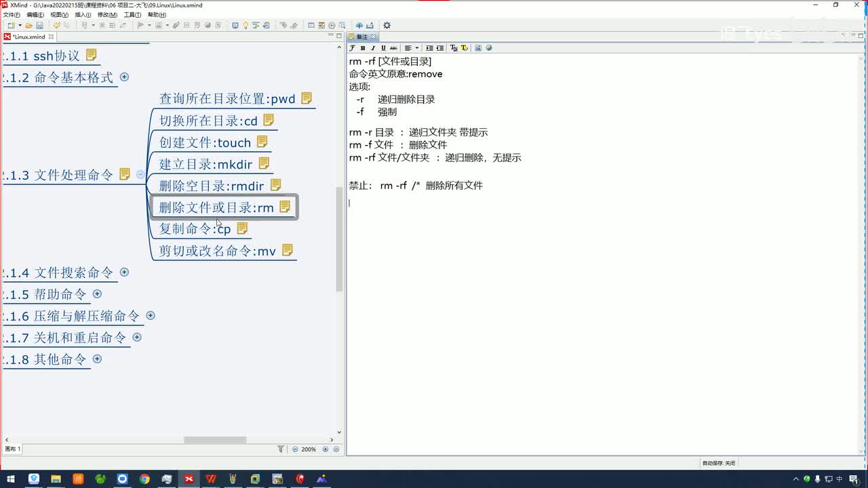The image size is (868, 488).
Task: Collapse the 1.1.3 文件处理命令 branch
Action: click(140, 174)
